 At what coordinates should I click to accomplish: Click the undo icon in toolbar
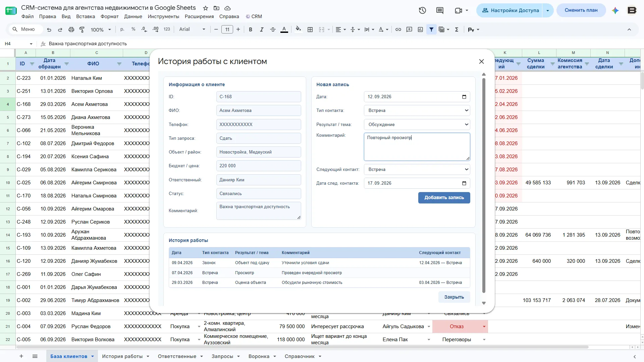click(x=49, y=29)
